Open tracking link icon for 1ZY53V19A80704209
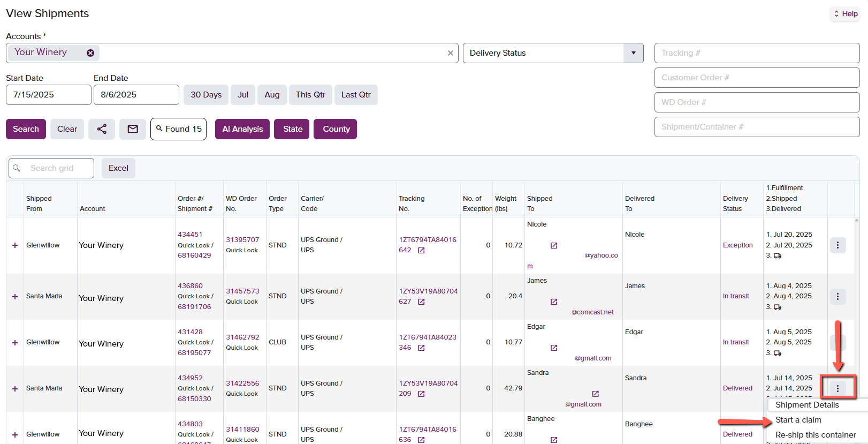The height and width of the screenshot is (444, 868). 421,394
